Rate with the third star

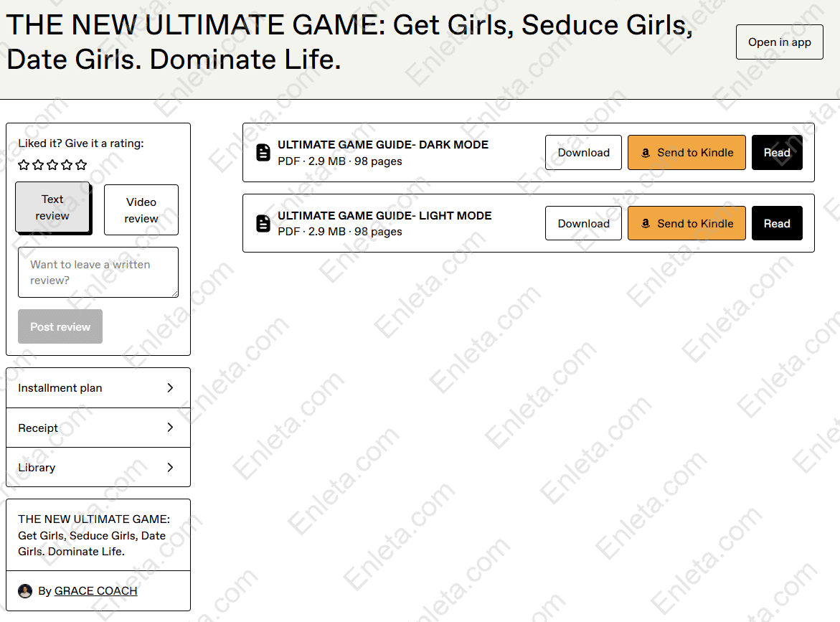(x=52, y=165)
